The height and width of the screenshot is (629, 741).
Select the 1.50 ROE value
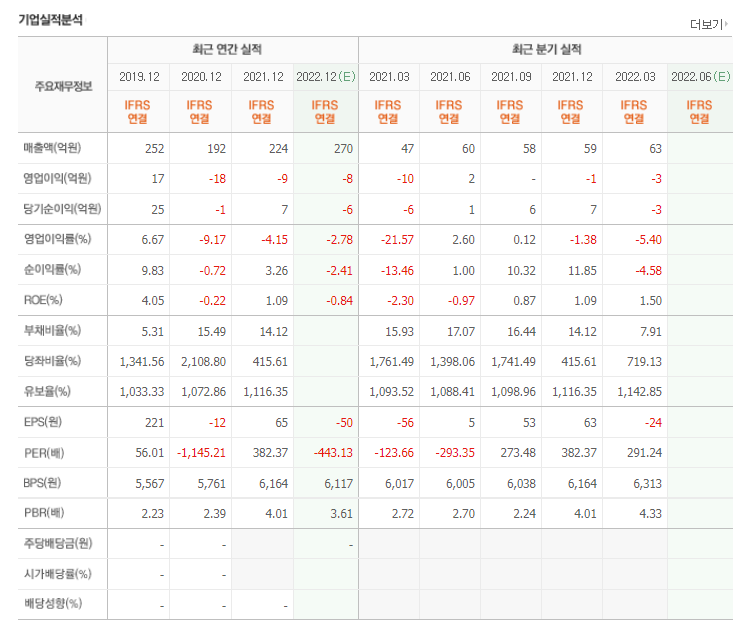[651, 301]
